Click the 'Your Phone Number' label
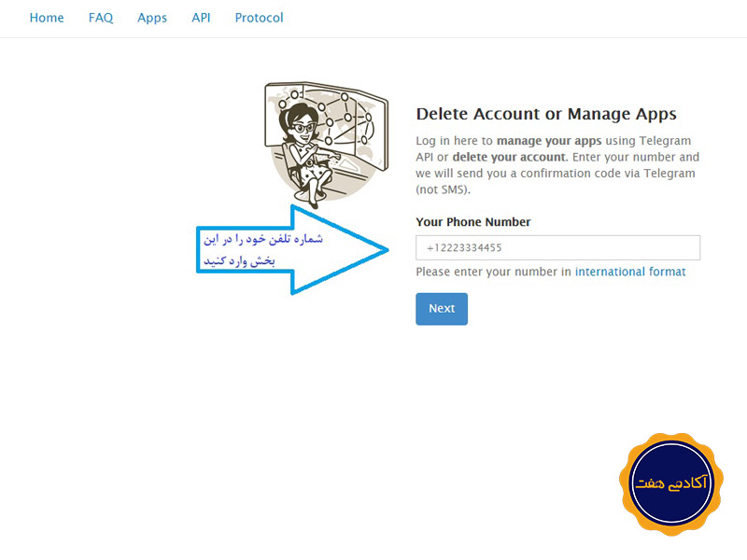Viewport: 747px width, 560px height. tap(473, 222)
